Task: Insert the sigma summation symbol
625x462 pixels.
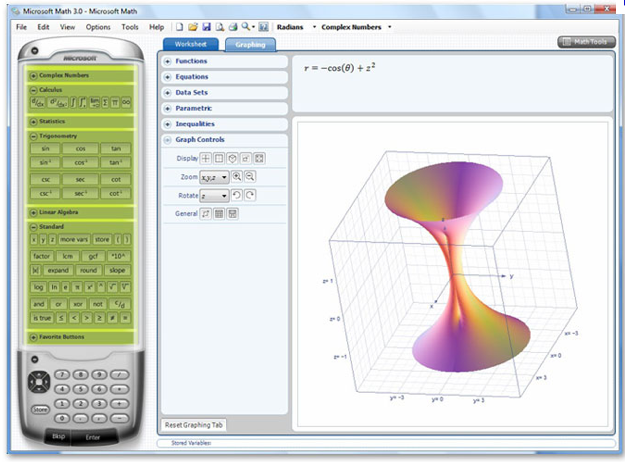Action: [x=105, y=102]
